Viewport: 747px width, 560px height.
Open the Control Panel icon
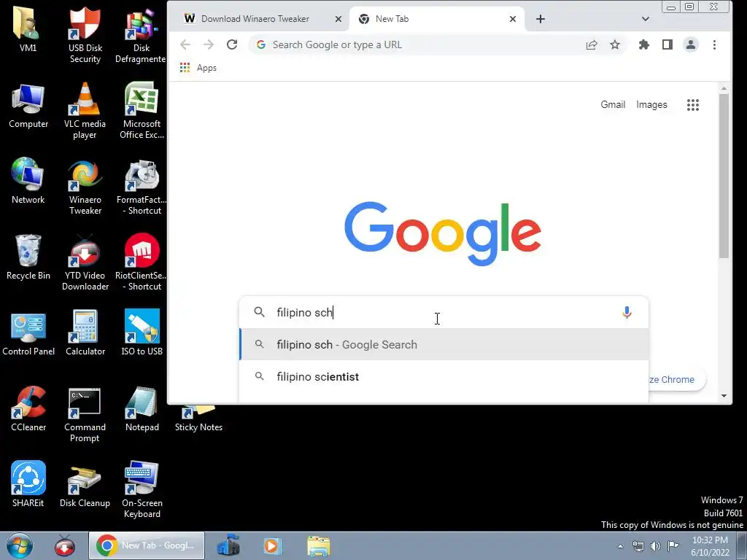click(x=28, y=333)
